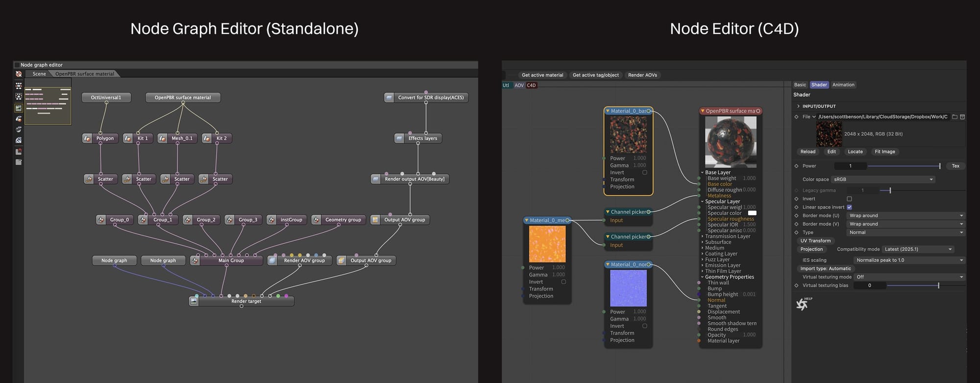This screenshot has width=980, height=383.
Task: Click the red-and-white icon at the top of the left toolbar
Action: (19, 74)
